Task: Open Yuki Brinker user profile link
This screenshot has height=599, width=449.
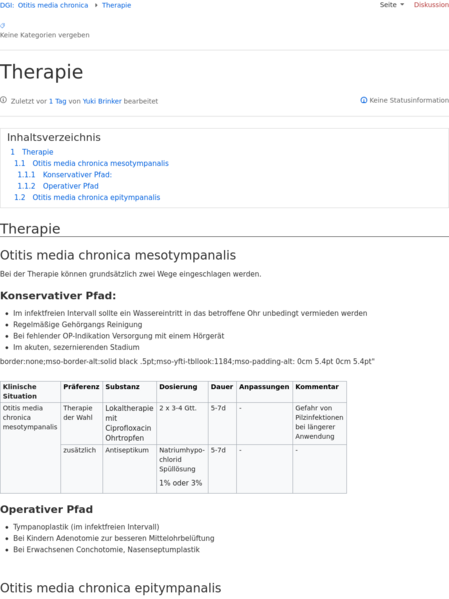Action: 102,101
